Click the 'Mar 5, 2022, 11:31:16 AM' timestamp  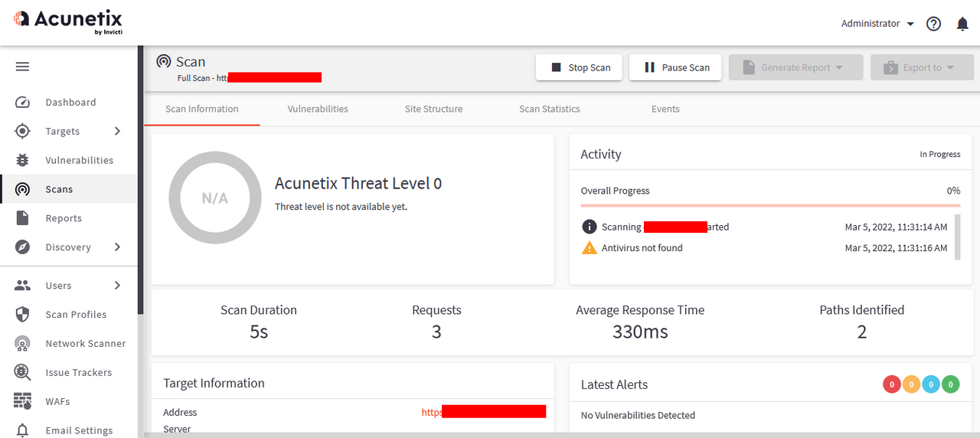click(896, 247)
